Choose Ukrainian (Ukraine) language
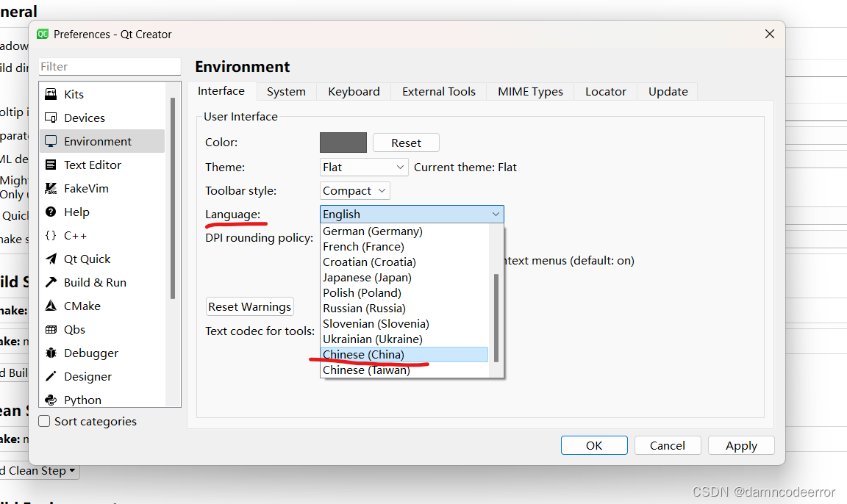Image resolution: width=847 pixels, height=504 pixels. [404, 339]
